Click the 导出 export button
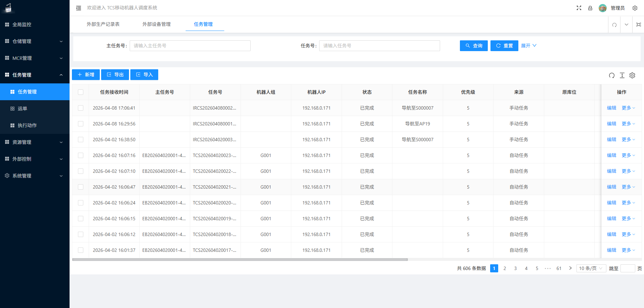The height and width of the screenshot is (308, 644). coord(115,75)
